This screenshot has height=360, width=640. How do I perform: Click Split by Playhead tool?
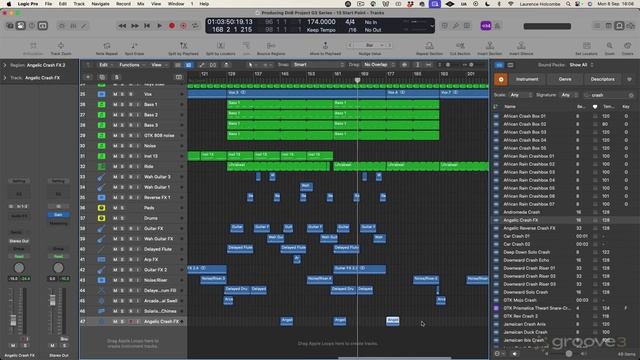click(183, 48)
